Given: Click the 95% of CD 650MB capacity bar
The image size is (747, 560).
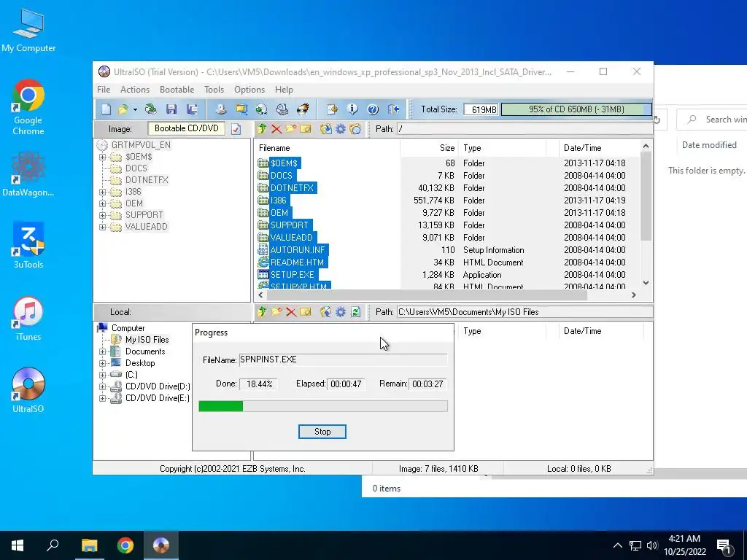Looking at the screenshot, I should tap(576, 109).
